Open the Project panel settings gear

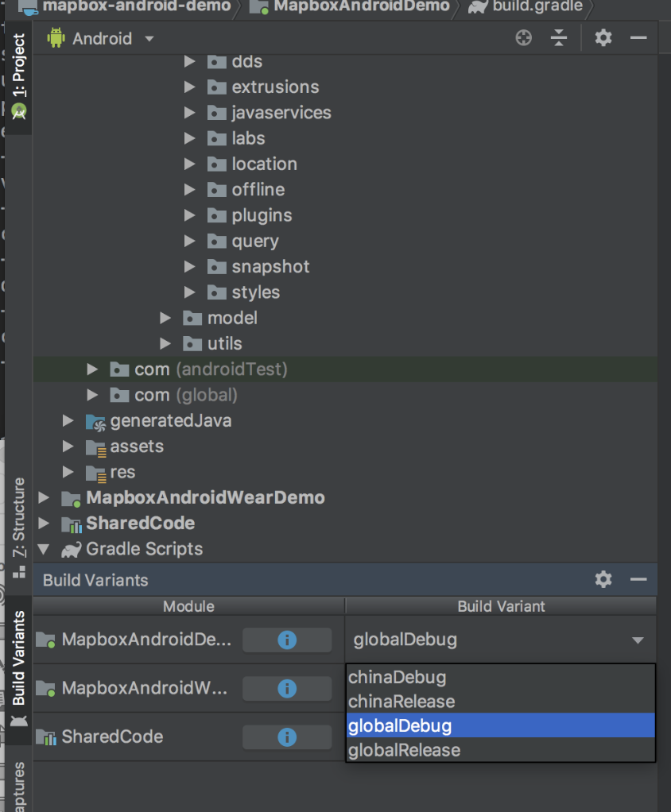pyautogui.click(x=602, y=37)
